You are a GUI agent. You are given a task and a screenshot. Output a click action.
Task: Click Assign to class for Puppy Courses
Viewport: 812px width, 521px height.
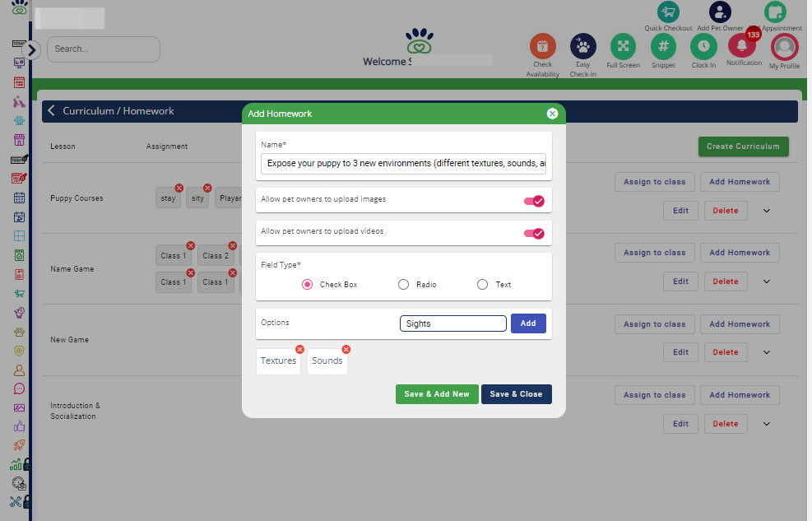[x=655, y=182]
